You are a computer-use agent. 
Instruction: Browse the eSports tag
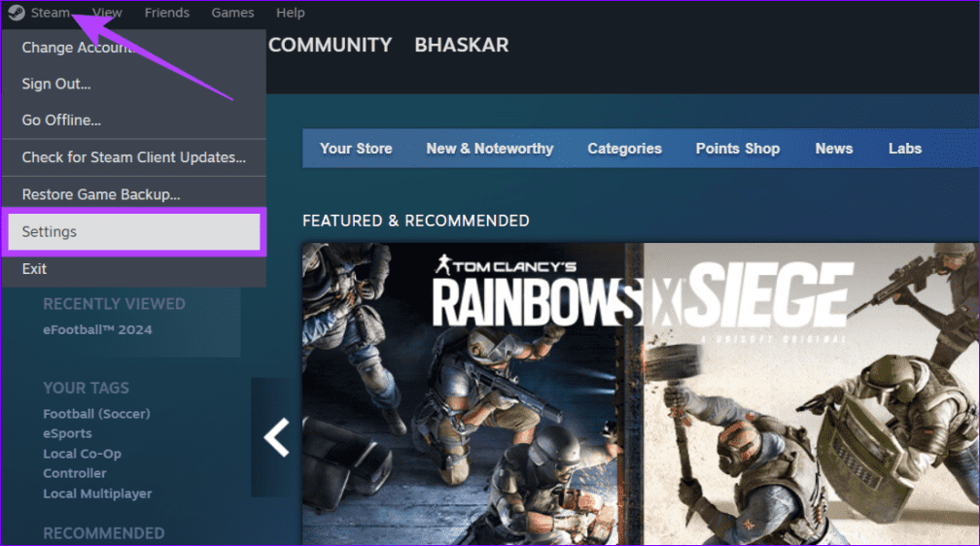click(67, 433)
